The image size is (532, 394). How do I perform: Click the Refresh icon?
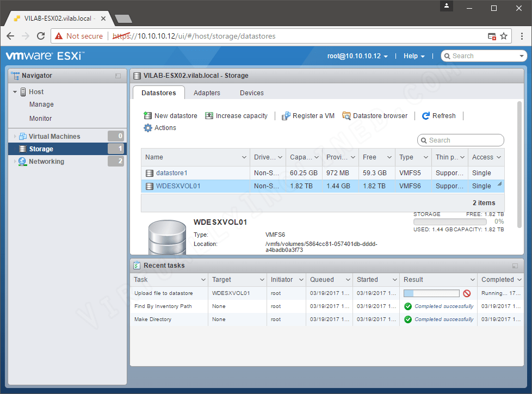[x=426, y=116]
